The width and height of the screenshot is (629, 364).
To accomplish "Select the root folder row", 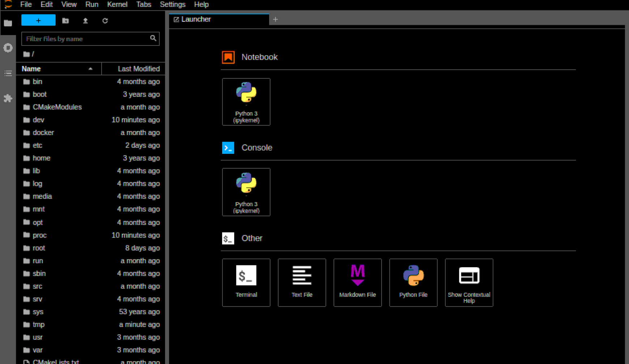I will pos(91,248).
